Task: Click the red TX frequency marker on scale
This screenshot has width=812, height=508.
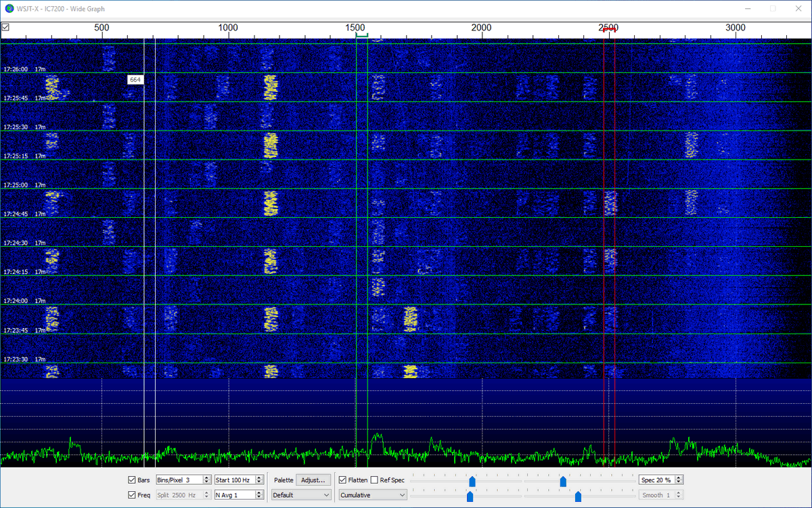Action: click(609, 29)
